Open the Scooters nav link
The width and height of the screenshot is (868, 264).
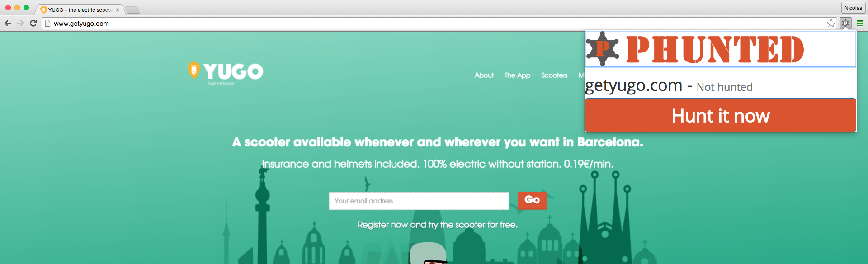554,75
